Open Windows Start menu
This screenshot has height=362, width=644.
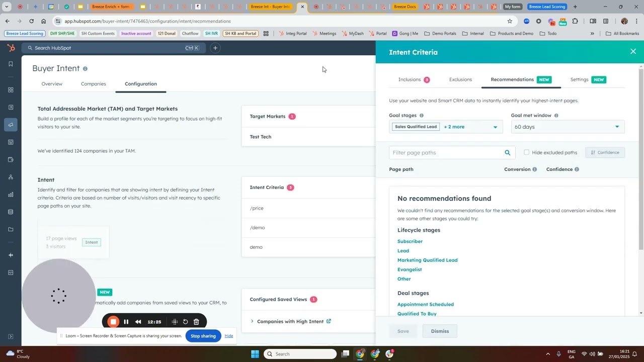(255, 354)
